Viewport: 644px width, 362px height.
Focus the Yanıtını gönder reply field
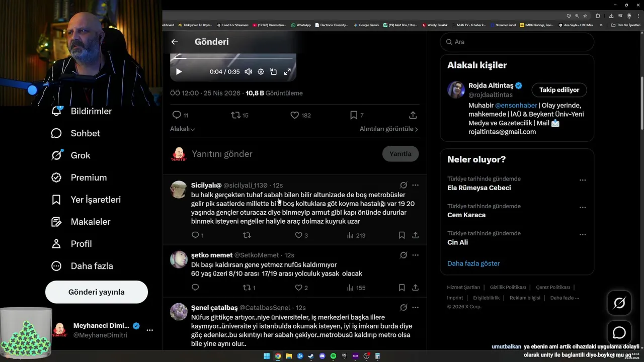tap(284, 154)
